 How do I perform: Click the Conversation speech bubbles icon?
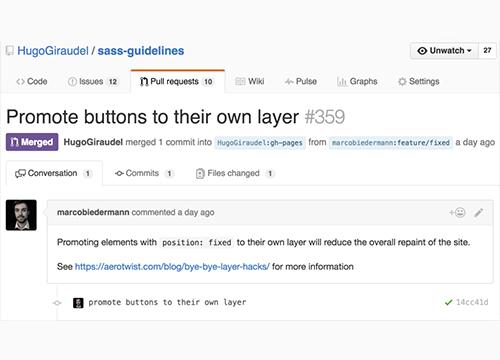[20, 174]
